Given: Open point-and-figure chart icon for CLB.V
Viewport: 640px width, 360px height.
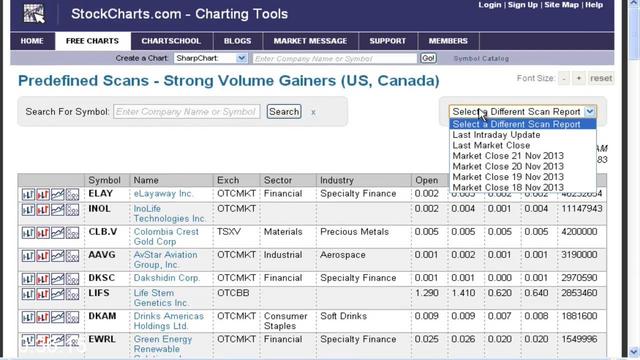Looking at the screenshot, I should (x=72, y=233).
